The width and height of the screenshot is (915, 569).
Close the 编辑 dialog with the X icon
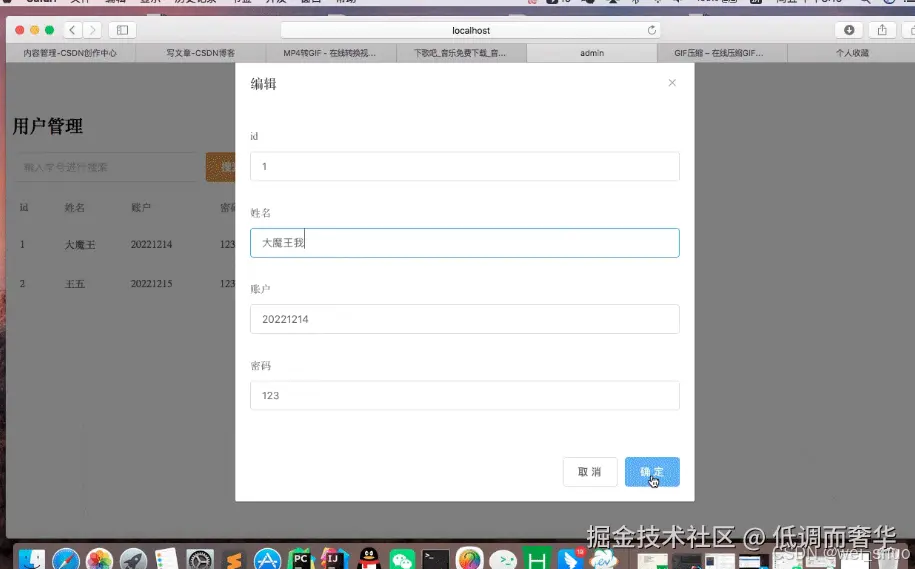point(672,83)
